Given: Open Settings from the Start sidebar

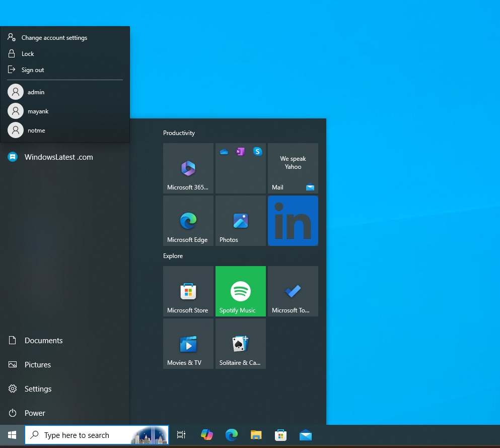Looking at the screenshot, I should click(x=38, y=389).
